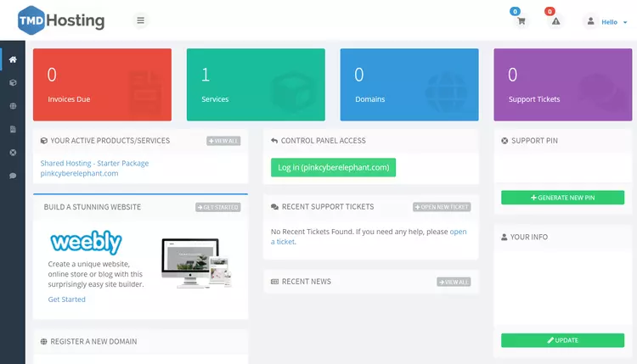Click the Support PIN heading
The width and height of the screenshot is (637, 364).
point(534,141)
